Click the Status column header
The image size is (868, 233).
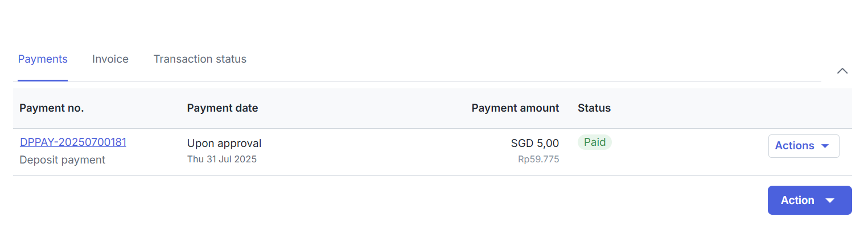click(594, 108)
